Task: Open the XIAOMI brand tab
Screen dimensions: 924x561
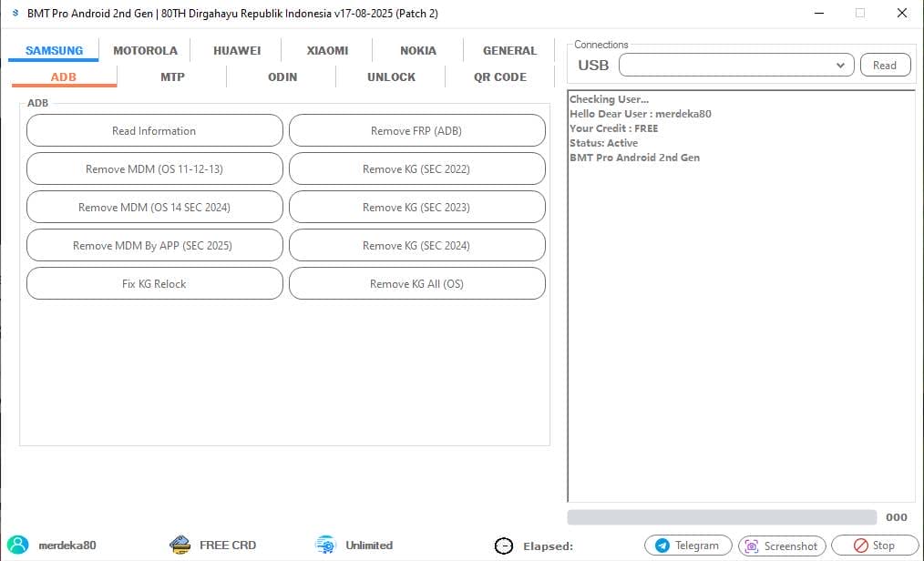Action: [327, 50]
